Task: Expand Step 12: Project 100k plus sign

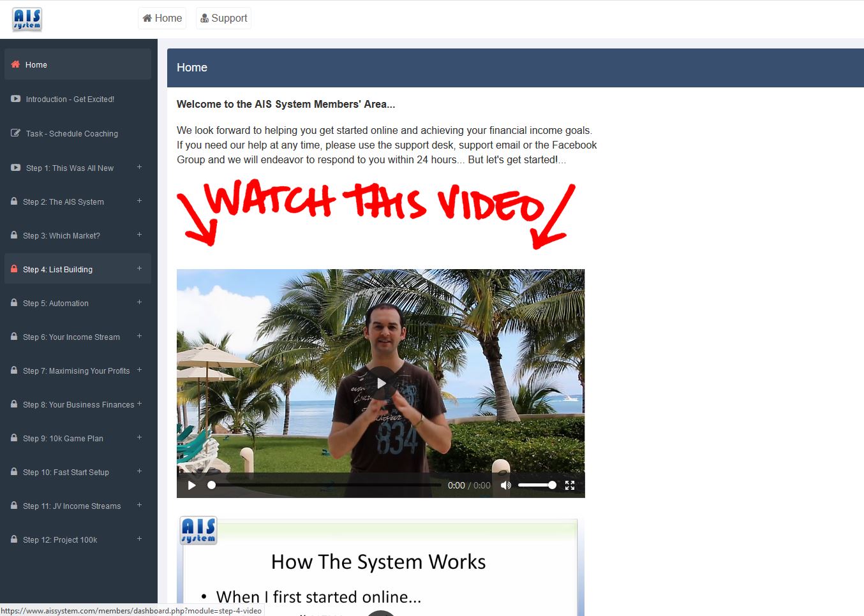Action: coord(139,539)
